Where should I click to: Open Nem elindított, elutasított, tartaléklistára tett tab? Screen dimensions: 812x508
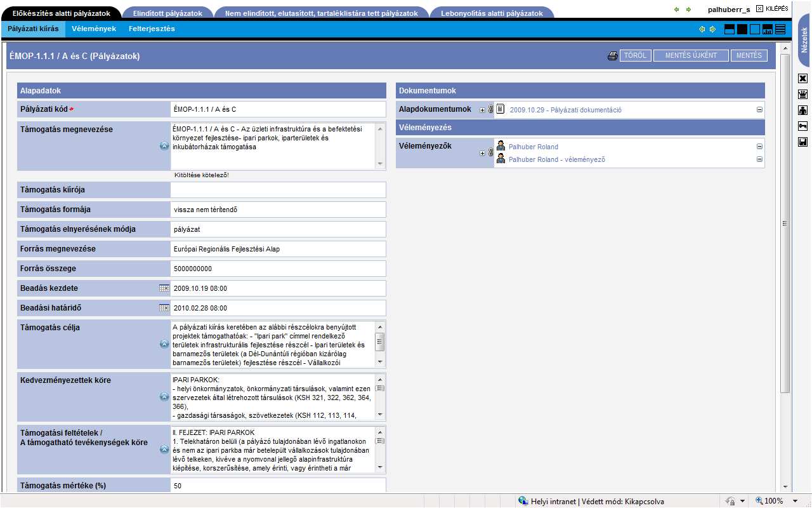tap(322, 13)
